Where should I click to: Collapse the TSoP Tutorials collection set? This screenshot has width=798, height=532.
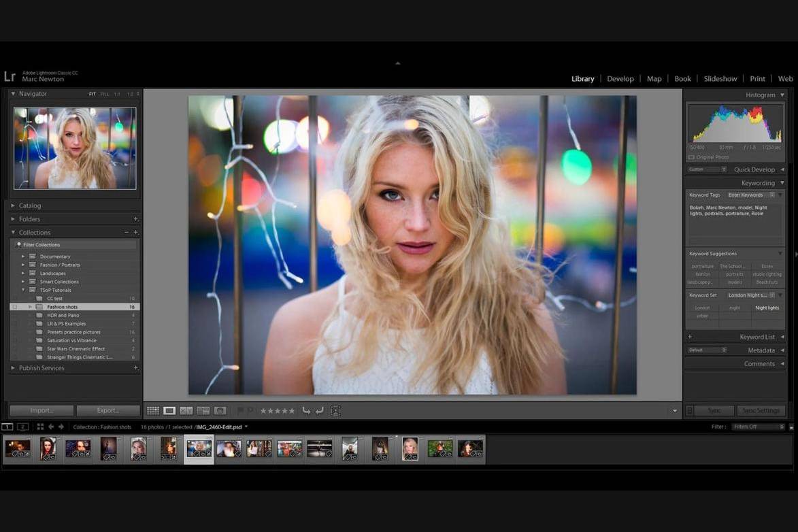pyautogui.click(x=23, y=290)
